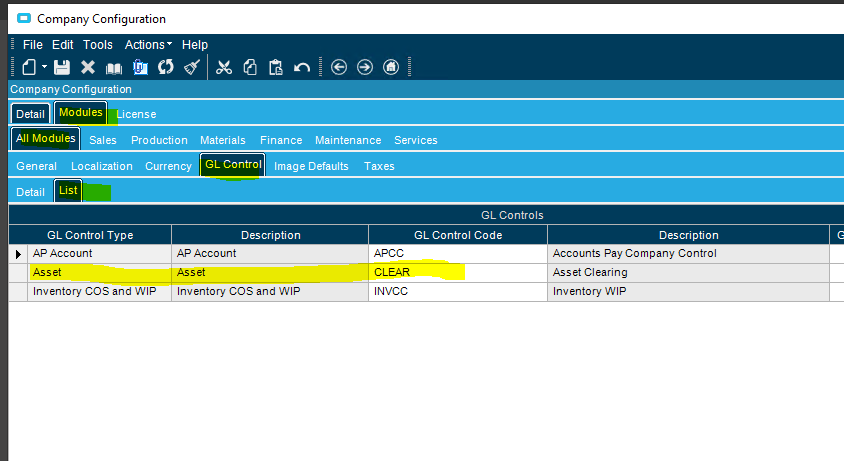Open the Production module tab

[x=159, y=140]
